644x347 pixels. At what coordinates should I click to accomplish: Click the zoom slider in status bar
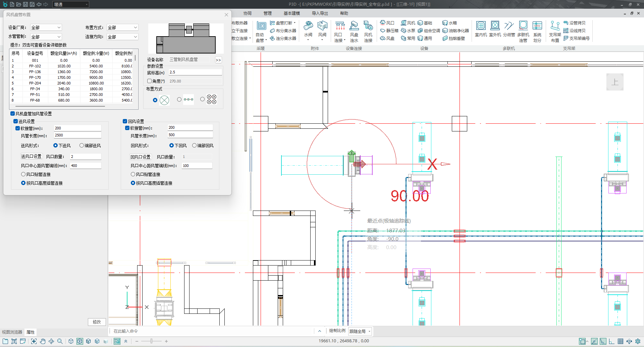coord(151,341)
